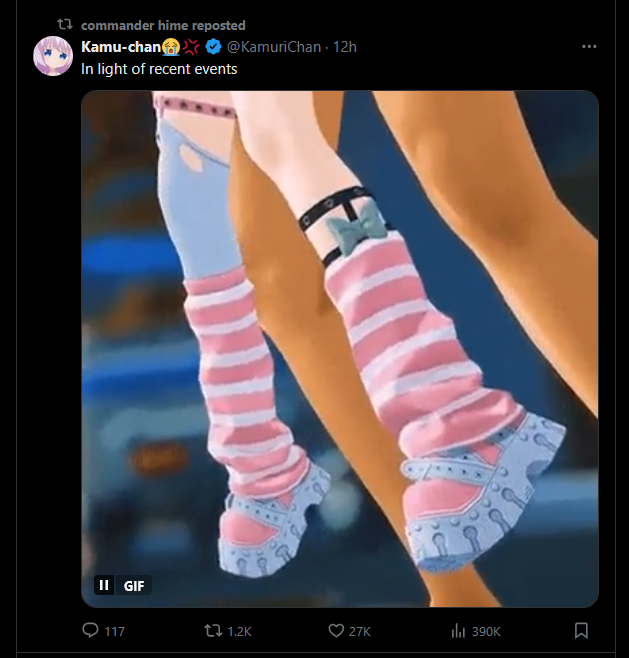Click the 12h timestamp

tap(345, 47)
